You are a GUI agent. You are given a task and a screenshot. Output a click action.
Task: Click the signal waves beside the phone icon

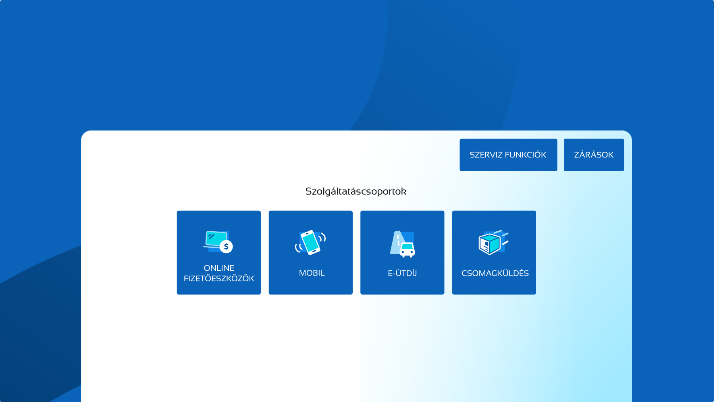click(299, 247)
